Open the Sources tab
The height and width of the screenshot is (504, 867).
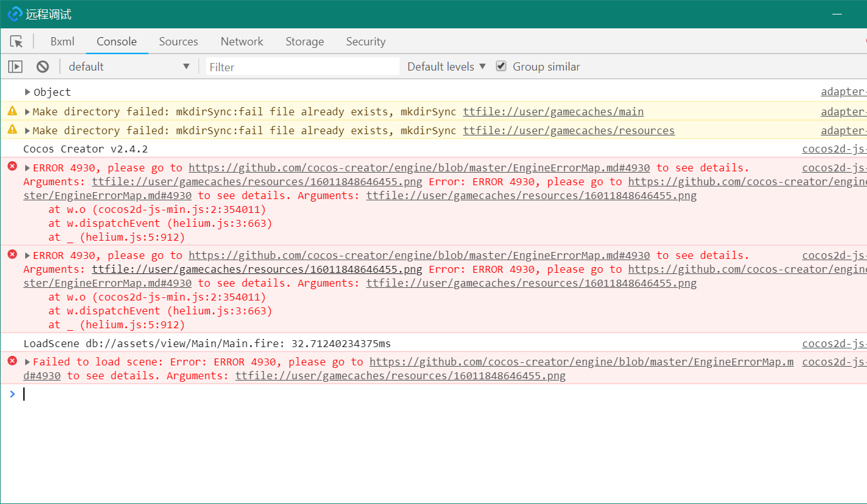click(x=178, y=42)
